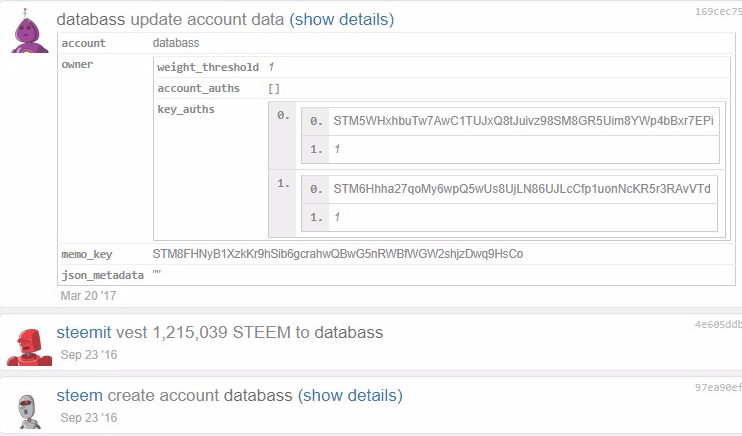Click the 'vest 1,215,039 STEEM to databass' text
This screenshot has height=436, width=742.
pos(249,332)
